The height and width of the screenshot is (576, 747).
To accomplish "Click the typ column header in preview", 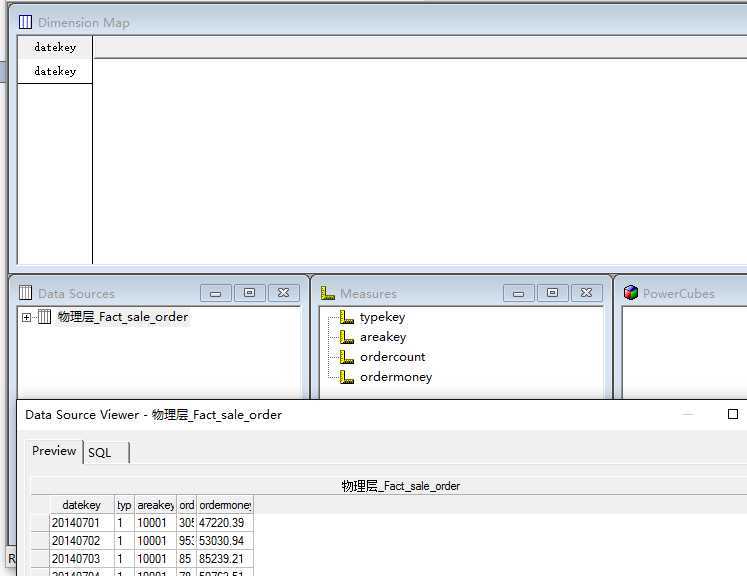I will tap(124, 505).
